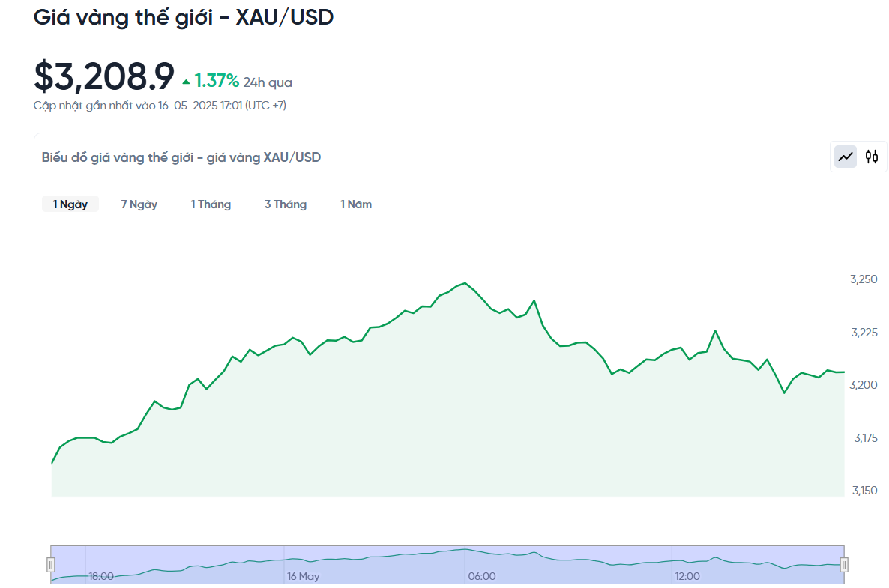The height and width of the screenshot is (588, 889).
Task: Click the 12:00 marker in the navigator
Action: coord(687,576)
